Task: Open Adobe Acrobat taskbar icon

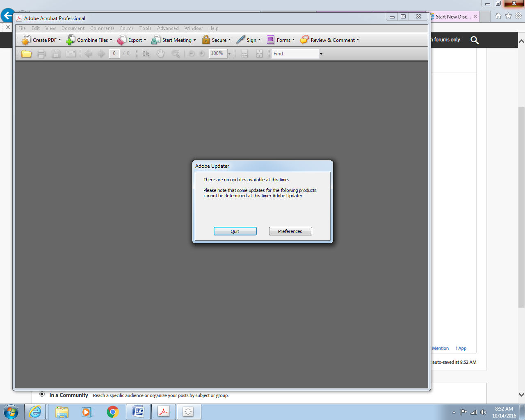Action: (164, 412)
